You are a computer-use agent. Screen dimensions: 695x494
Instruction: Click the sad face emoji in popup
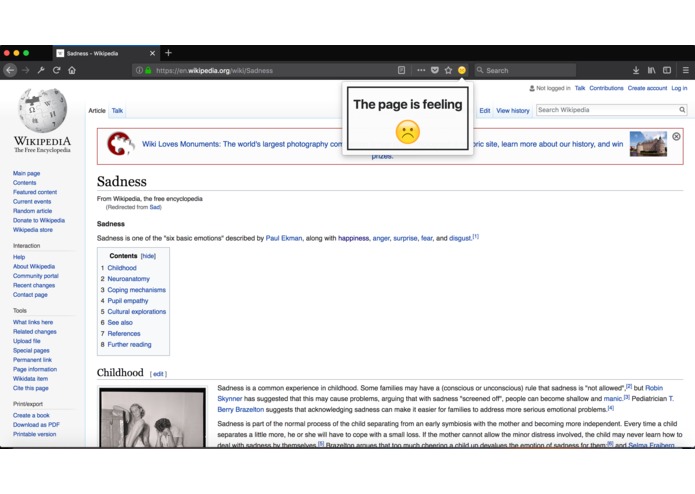[408, 132]
